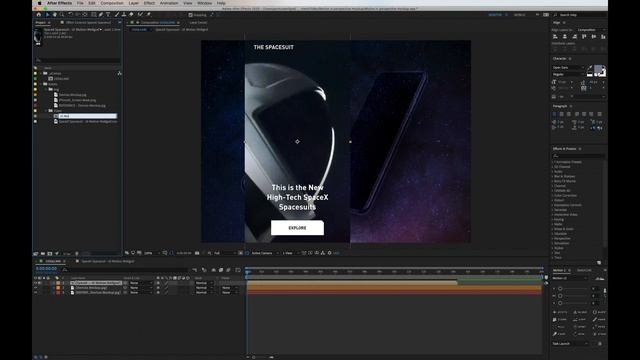
Task: Select the Brush tool
Action: coord(117,15)
